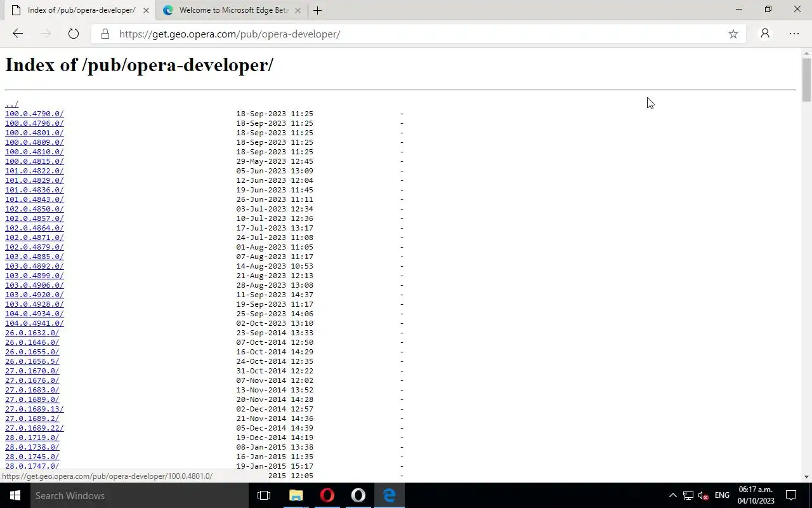The image size is (812, 508).
Task: Open the 103.0.4885.0/ directory
Action: click(34, 257)
